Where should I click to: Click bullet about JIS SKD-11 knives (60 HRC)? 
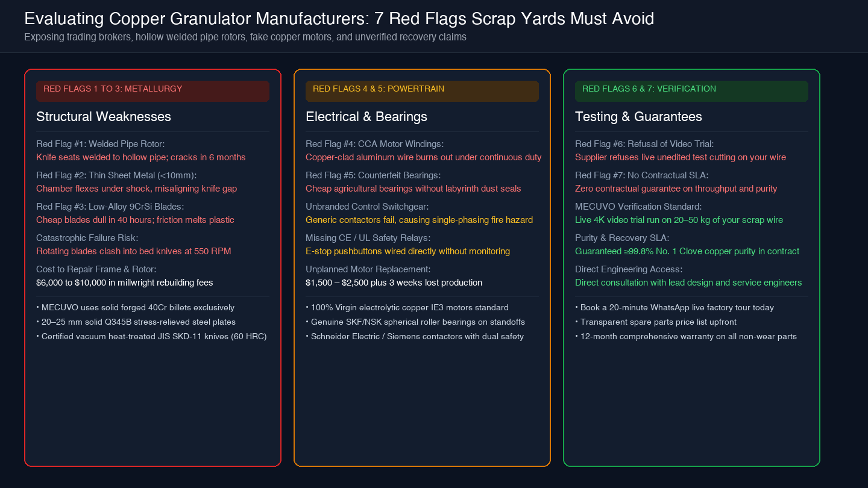click(x=151, y=337)
